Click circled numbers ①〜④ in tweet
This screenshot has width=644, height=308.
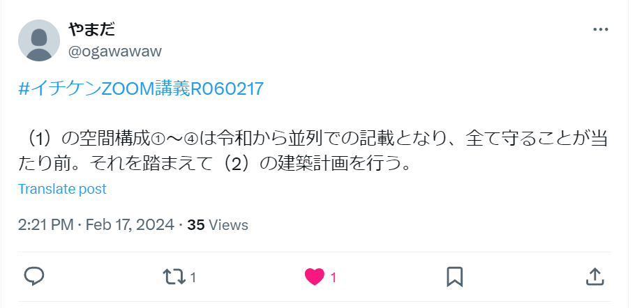point(175,139)
